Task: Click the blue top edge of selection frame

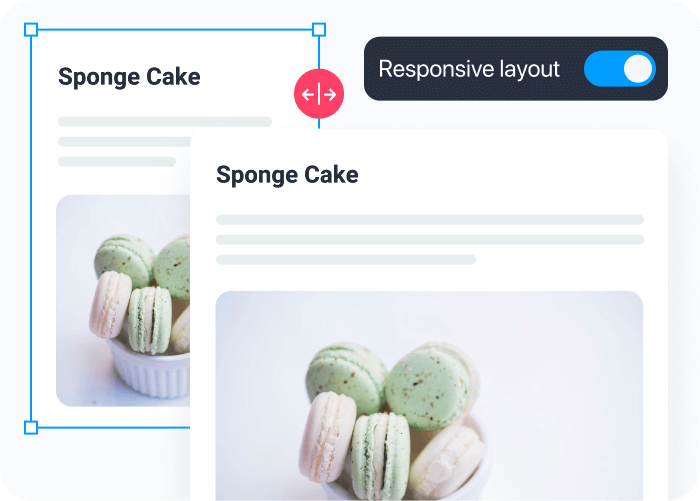Action: pos(175,30)
